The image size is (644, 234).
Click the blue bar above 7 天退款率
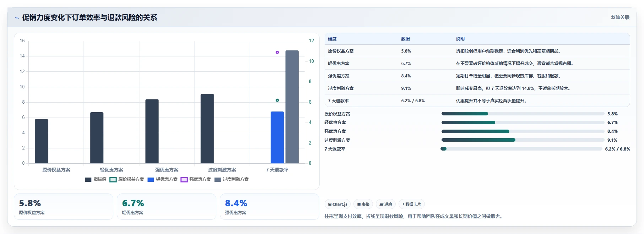(277, 137)
